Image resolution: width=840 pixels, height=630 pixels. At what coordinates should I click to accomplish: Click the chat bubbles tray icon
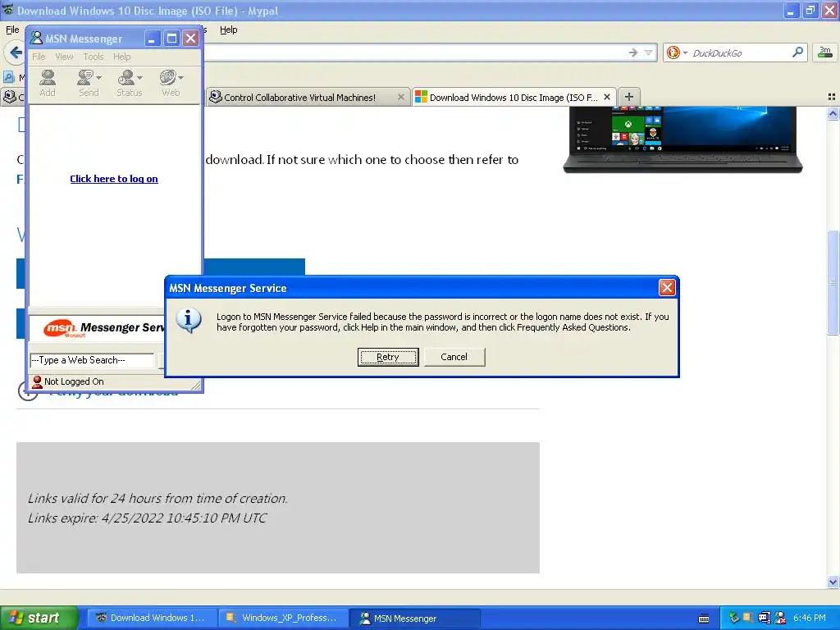click(x=764, y=618)
